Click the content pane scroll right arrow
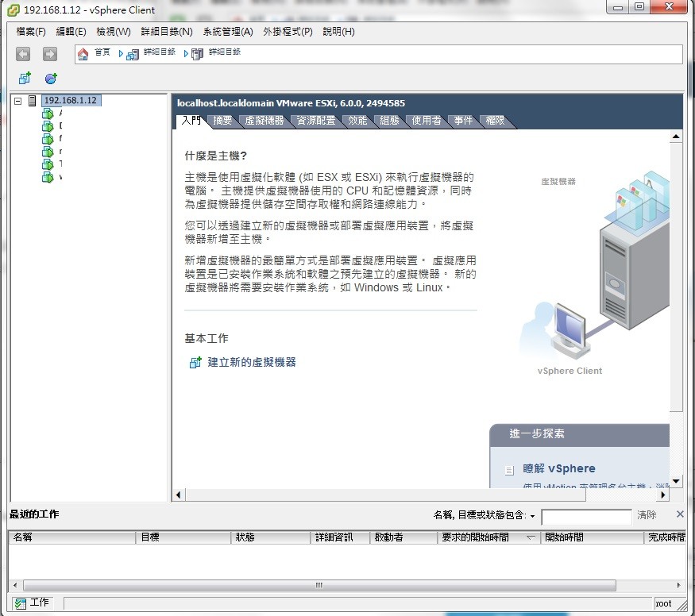Image resolution: width=695 pixels, height=616 pixels. [663, 495]
